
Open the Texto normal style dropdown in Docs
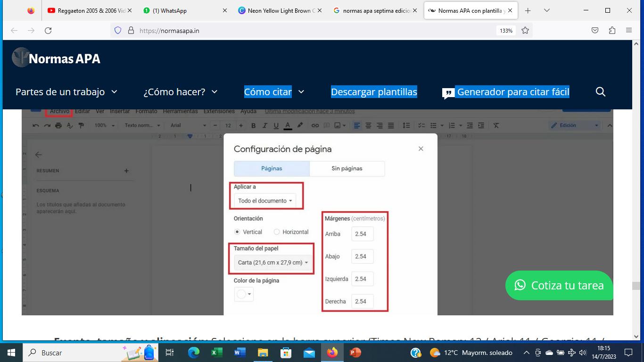[x=142, y=125]
